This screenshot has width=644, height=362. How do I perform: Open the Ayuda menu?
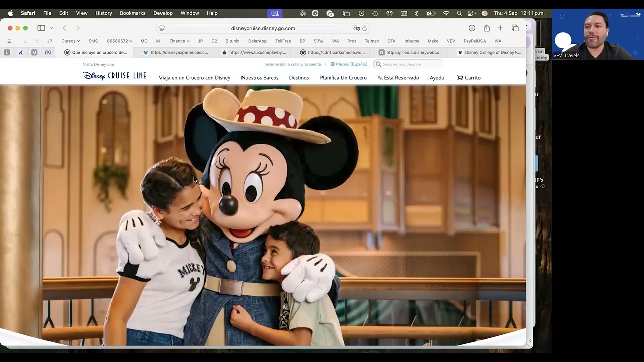pos(437,78)
